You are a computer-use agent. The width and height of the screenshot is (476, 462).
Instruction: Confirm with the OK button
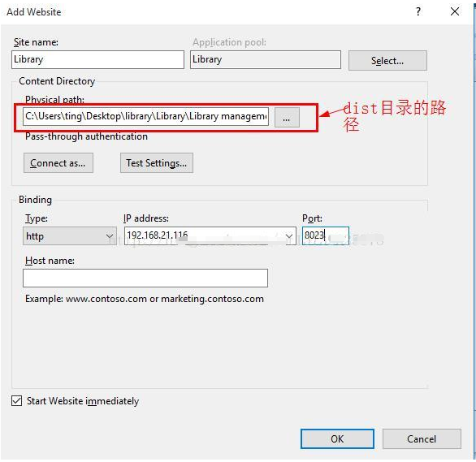pyautogui.click(x=337, y=439)
